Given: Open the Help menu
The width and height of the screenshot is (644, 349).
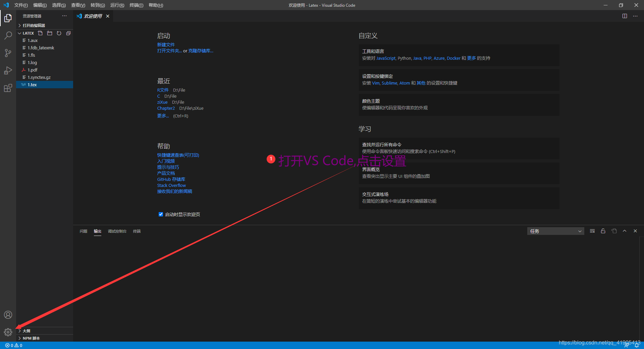Looking at the screenshot, I should (156, 5).
